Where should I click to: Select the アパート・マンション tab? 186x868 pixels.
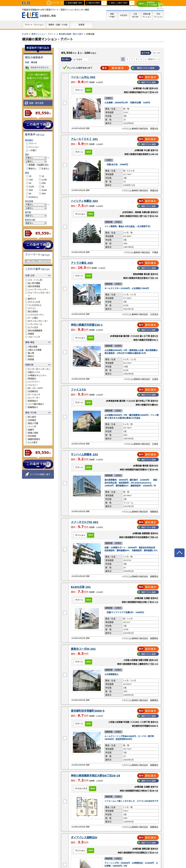pyautogui.click(x=34, y=25)
